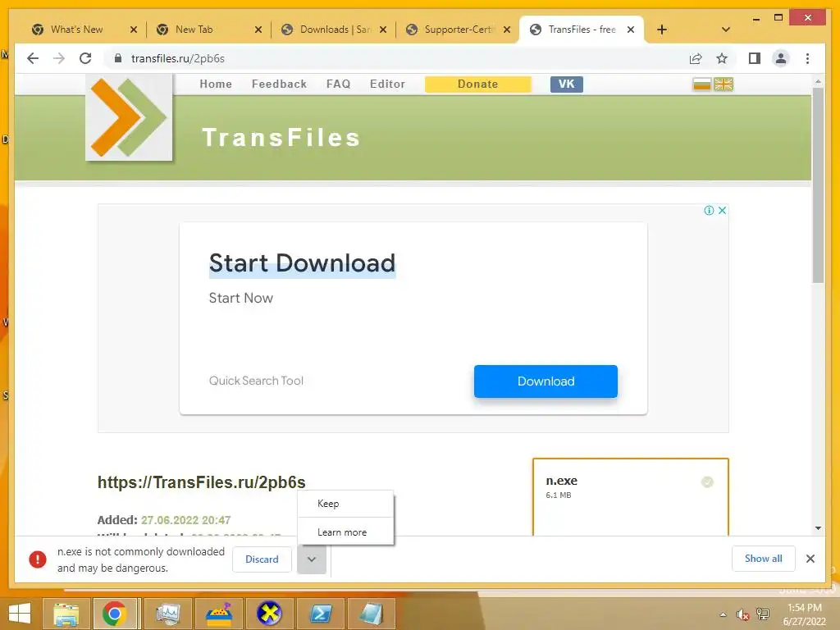Click the muted volume tray icon
Screen dimensions: 840x630
[742, 614]
